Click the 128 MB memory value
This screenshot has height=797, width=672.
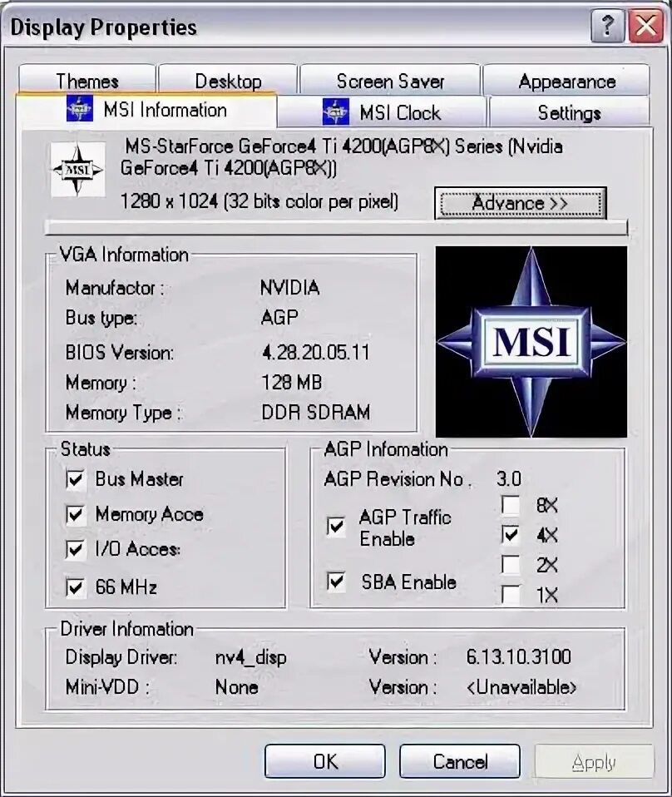[291, 382]
